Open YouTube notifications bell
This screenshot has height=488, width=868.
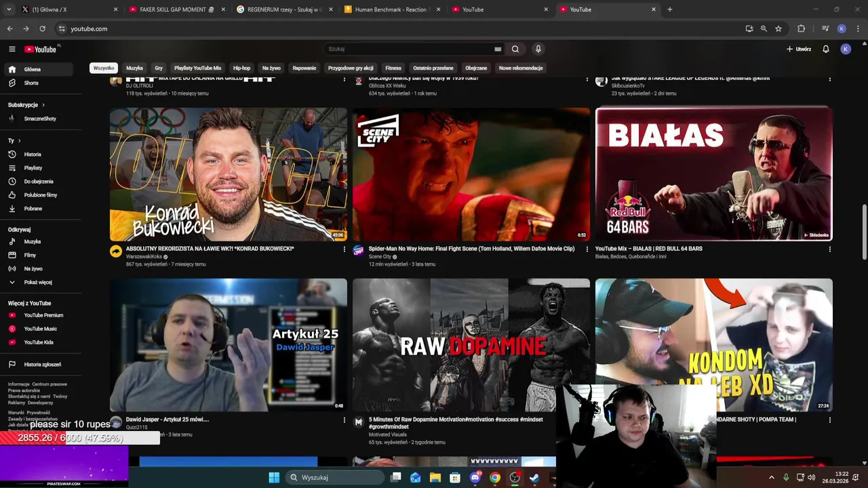point(826,49)
